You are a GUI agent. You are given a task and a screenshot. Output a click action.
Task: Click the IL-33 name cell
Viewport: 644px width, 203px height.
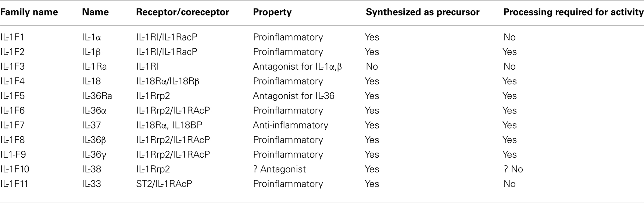click(92, 184)
